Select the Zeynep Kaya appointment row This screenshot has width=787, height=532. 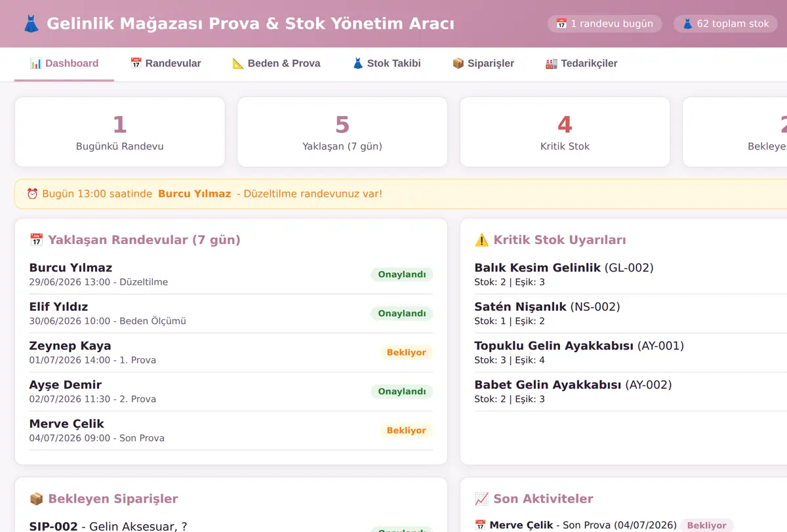point(231,352)
